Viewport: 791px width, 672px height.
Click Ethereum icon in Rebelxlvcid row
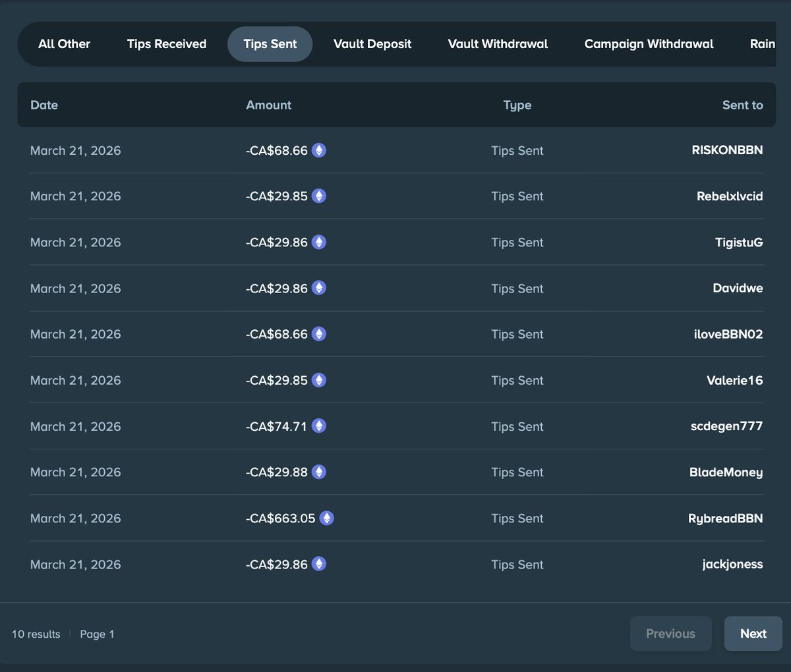pyautogui.click(x=319, y=196)
